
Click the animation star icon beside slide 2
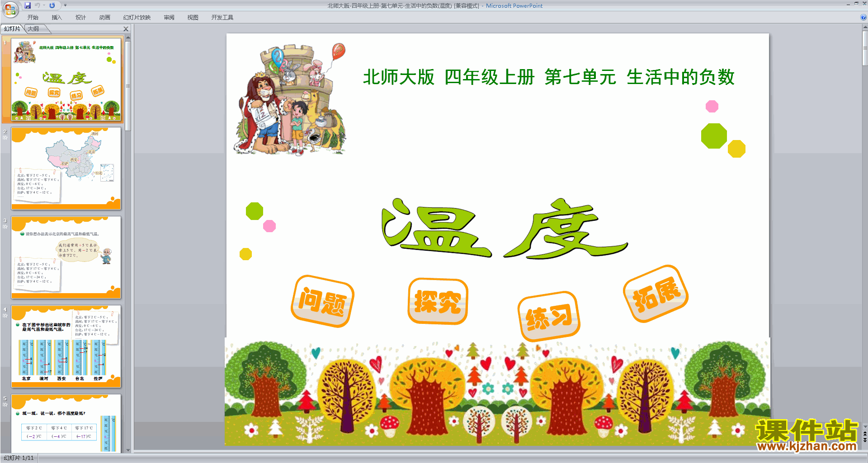(x=5, y=138)
